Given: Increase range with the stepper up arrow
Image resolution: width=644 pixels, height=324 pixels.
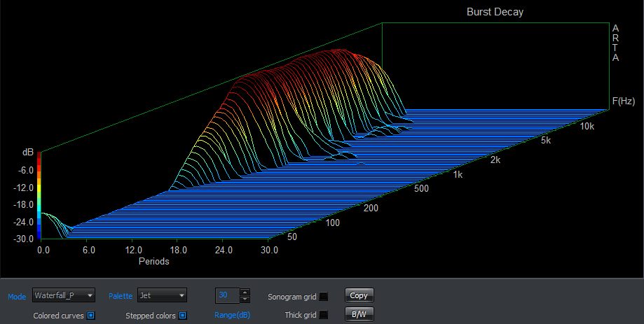Looking at the screenshot, I should coord(245,292).
